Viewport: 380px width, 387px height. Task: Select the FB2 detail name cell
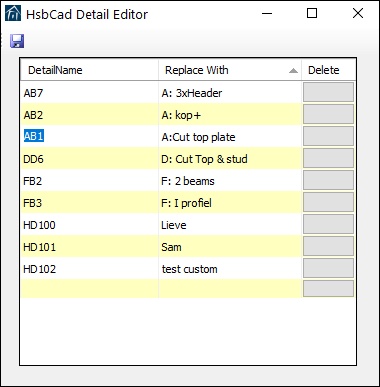pyautogui.click(x=89, y=181)
